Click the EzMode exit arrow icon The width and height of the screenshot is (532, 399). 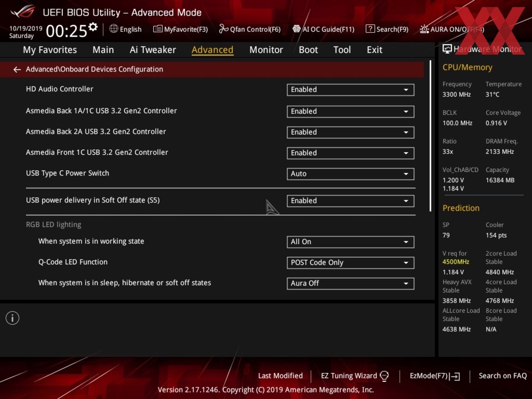455,376
